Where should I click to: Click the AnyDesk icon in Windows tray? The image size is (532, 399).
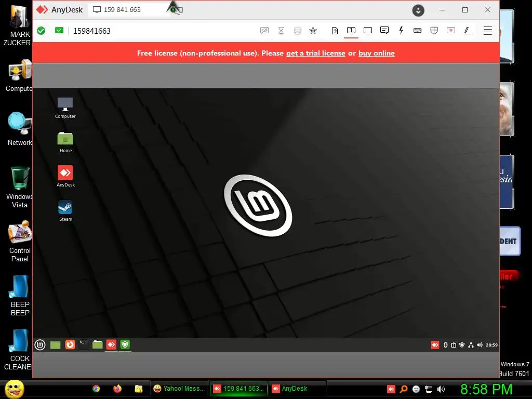[391, 389]
